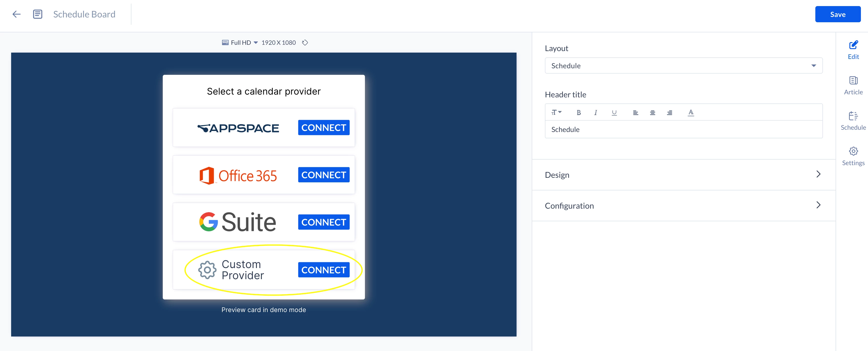Open the font size dropdown
Image resolution: width=868 pixels, height=351 pixels.
pos(556,112)
